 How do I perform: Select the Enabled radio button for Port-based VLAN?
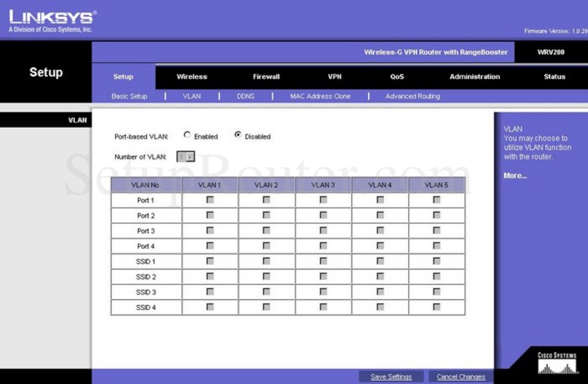click(187, 136)
